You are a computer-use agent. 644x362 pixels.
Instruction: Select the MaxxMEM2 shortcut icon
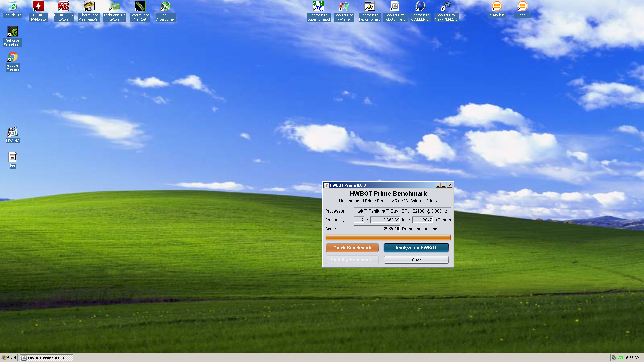446,11
